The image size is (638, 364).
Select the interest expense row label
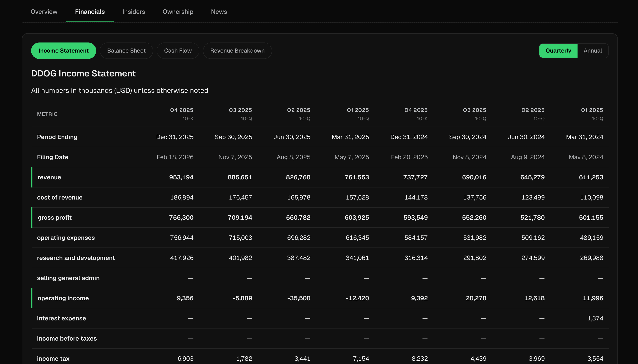coord(62,318)
